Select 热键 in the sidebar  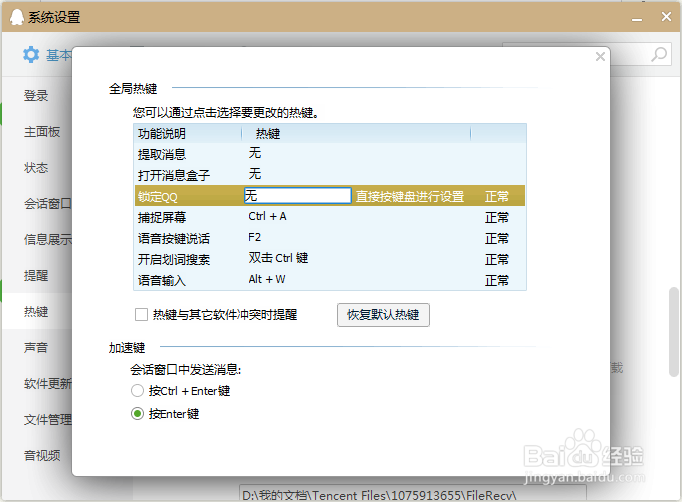[36, 311]
